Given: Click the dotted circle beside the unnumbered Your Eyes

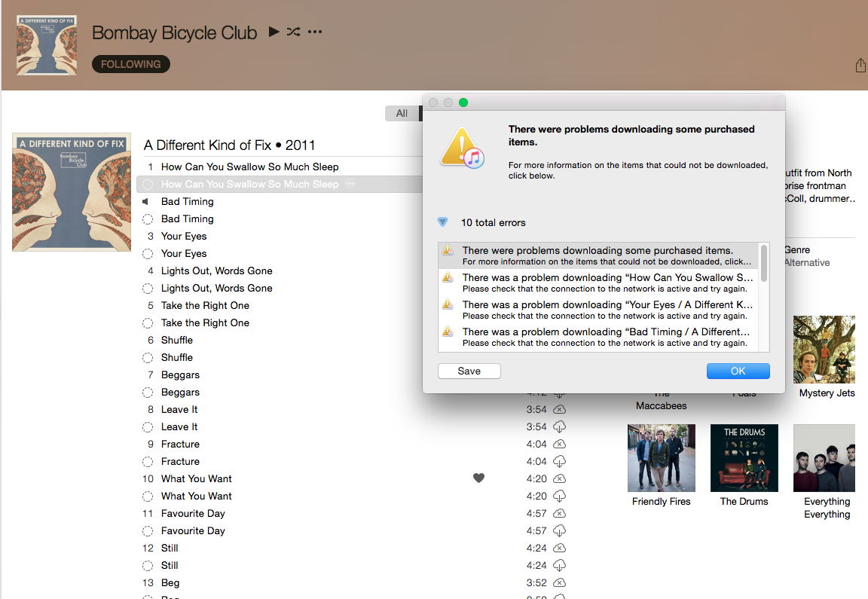Looking at the screenshot, I should [148, 254].
